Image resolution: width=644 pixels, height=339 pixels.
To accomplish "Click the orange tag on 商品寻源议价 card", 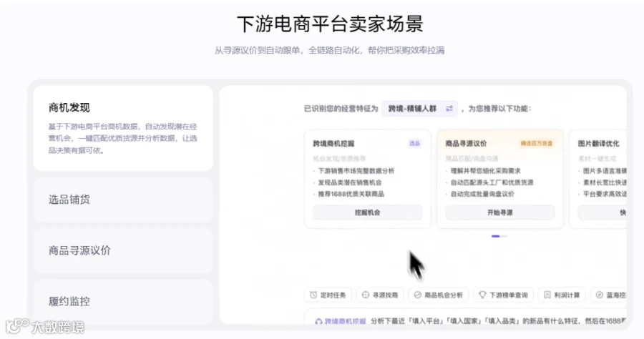I will (537, 143).
